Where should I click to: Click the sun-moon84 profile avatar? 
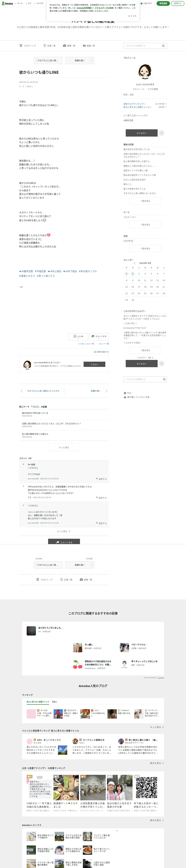click(x=145, y=71)
